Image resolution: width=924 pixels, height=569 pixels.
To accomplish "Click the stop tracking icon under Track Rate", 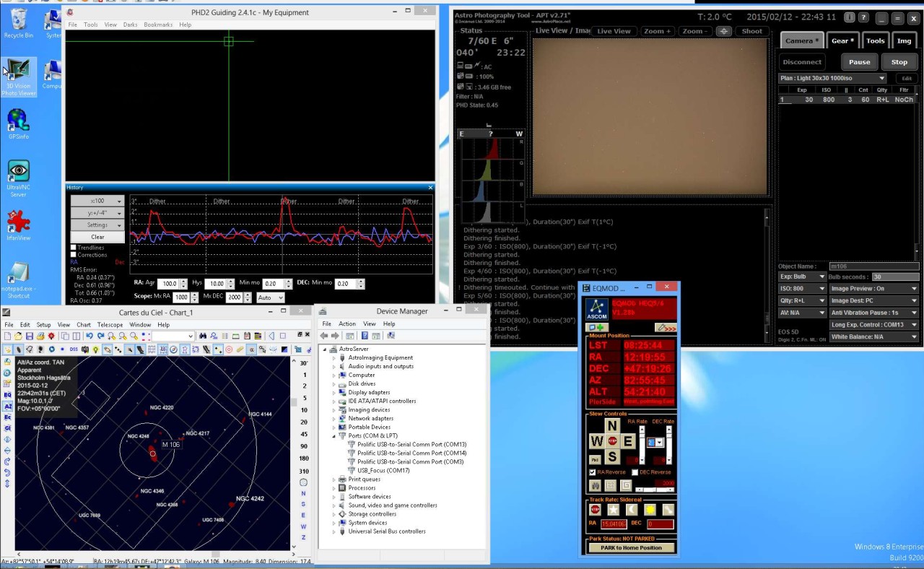I will point(595,509).
